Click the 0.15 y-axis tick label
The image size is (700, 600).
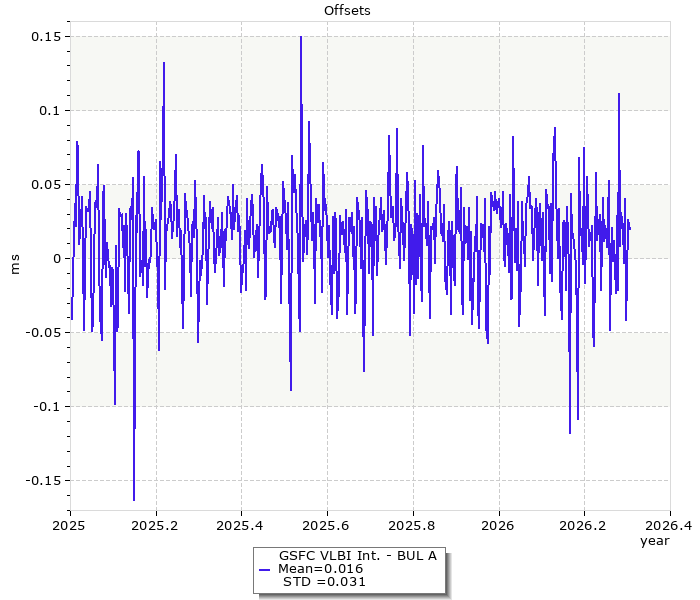(44, 37)
